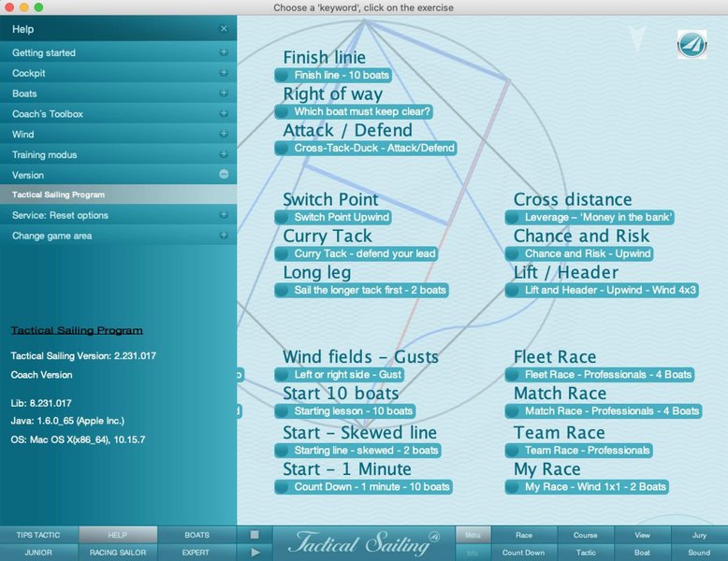Open the Jury toolbar option
Screen dimensions: 728x561
click(x=700, y=535)
